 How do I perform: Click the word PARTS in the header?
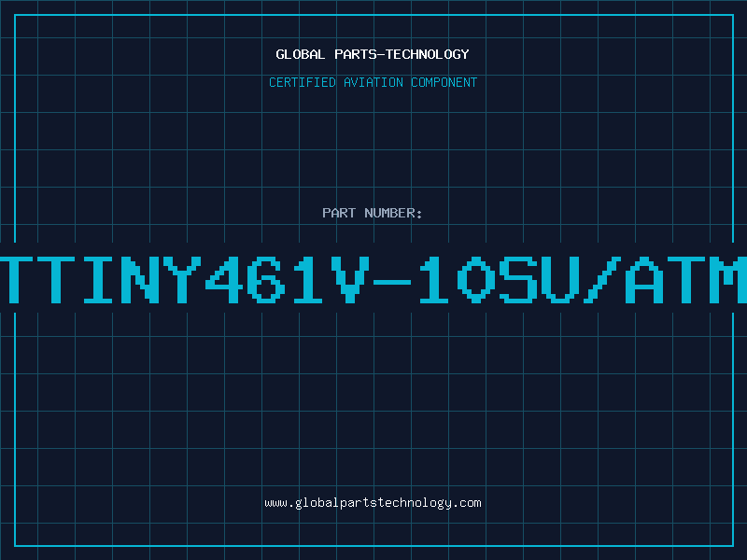[356, 54]
